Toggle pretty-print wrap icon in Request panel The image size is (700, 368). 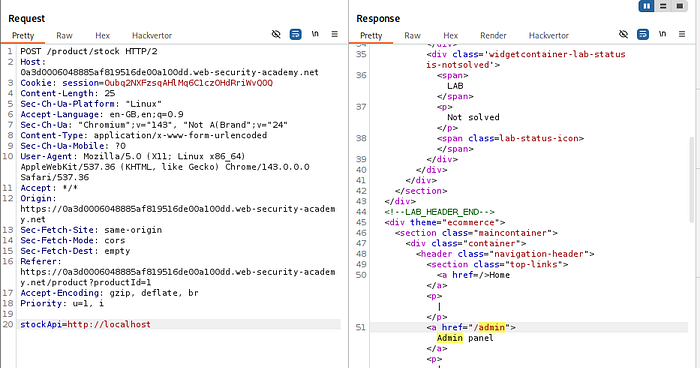click(296, 34)
